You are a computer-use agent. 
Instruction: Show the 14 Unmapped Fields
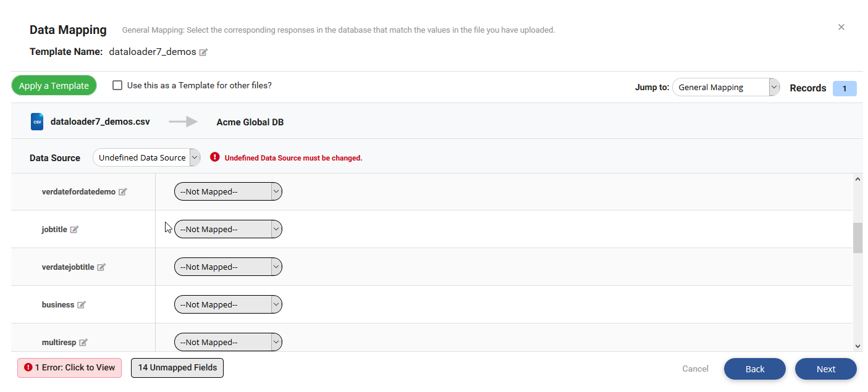pyautogui.click(x=177, y=368)
